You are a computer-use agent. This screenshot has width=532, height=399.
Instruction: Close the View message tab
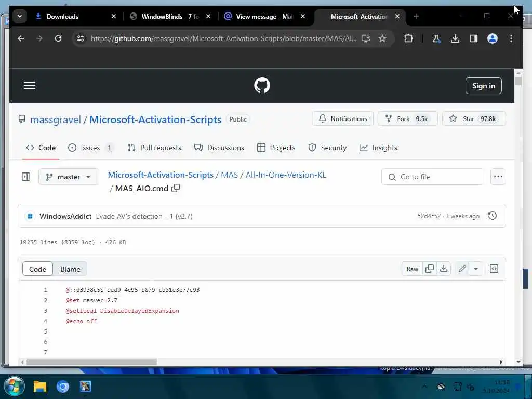click(x=303, y=16)
